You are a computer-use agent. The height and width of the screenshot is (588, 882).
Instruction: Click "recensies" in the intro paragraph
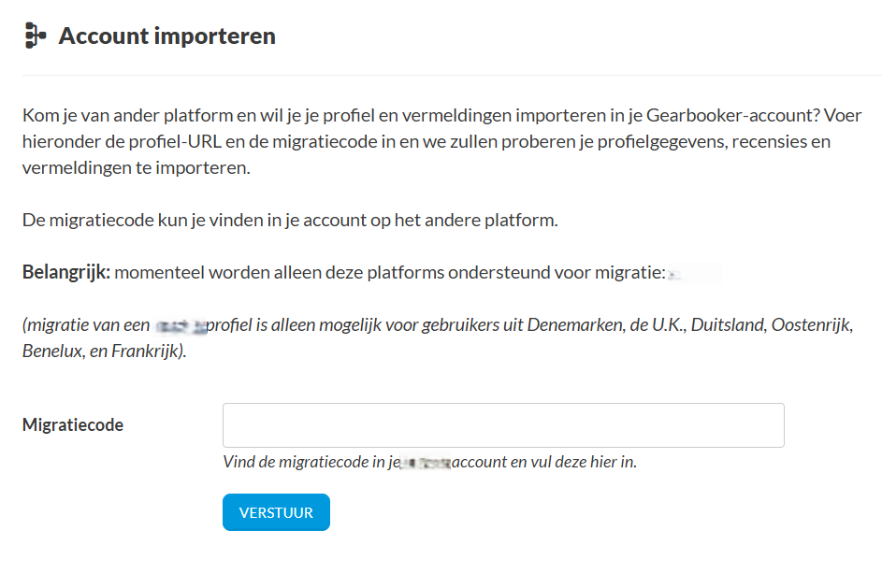pos(768,142)
